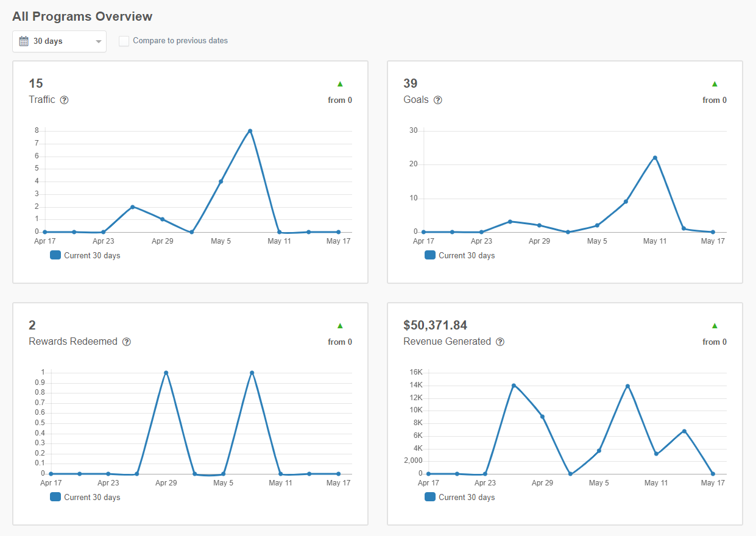The image size is (756, 536).
Task: Open the Revenue Generated help icon
Action: pos(500,342)
